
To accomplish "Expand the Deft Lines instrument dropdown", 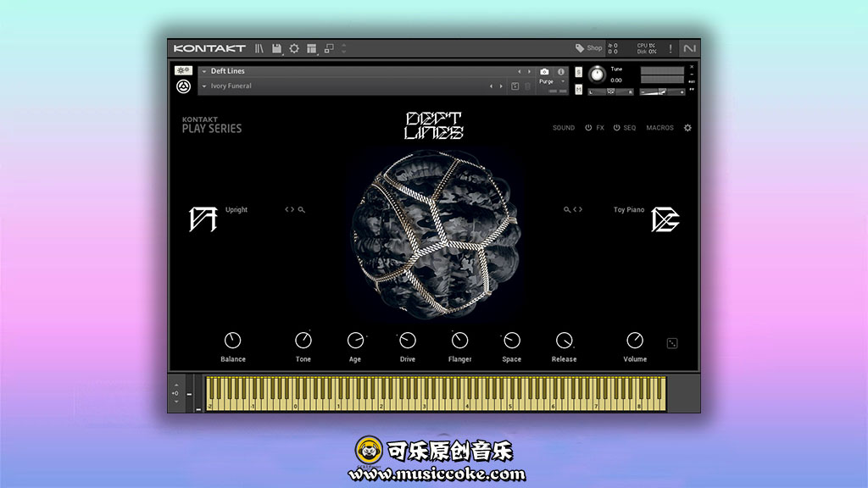I will click(x=204, y=71).
